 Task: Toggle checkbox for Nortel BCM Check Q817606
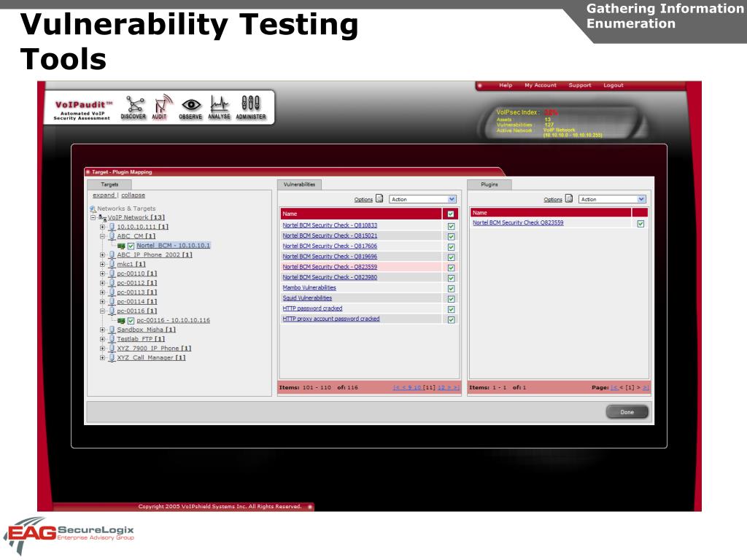coord(451,247)
